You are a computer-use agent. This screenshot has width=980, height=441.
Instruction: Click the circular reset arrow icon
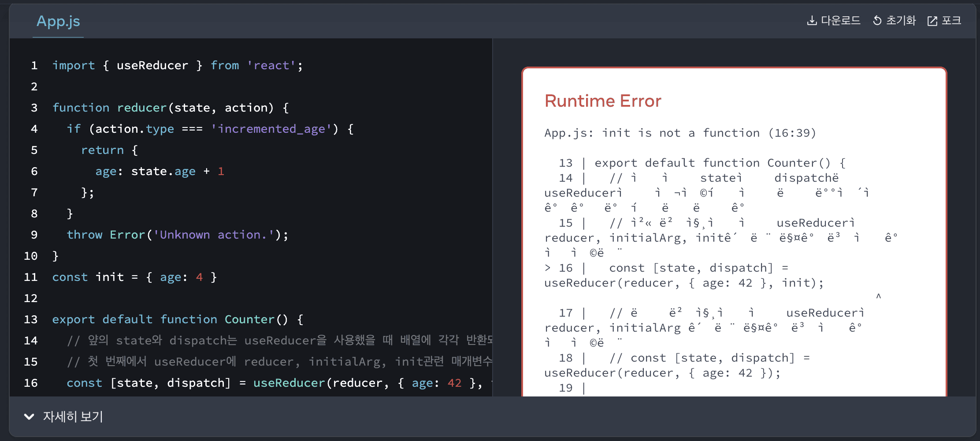pyautogui.click(x=877, y=21)
